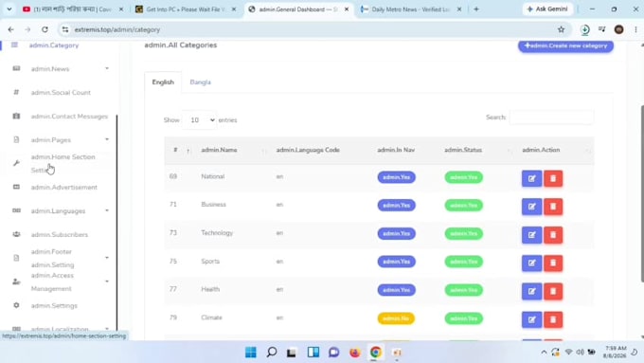The height and width of the screenshot is (363, 644).
Task: Expand the admin.Languages submenu
Action: click(x=107, y=210)
